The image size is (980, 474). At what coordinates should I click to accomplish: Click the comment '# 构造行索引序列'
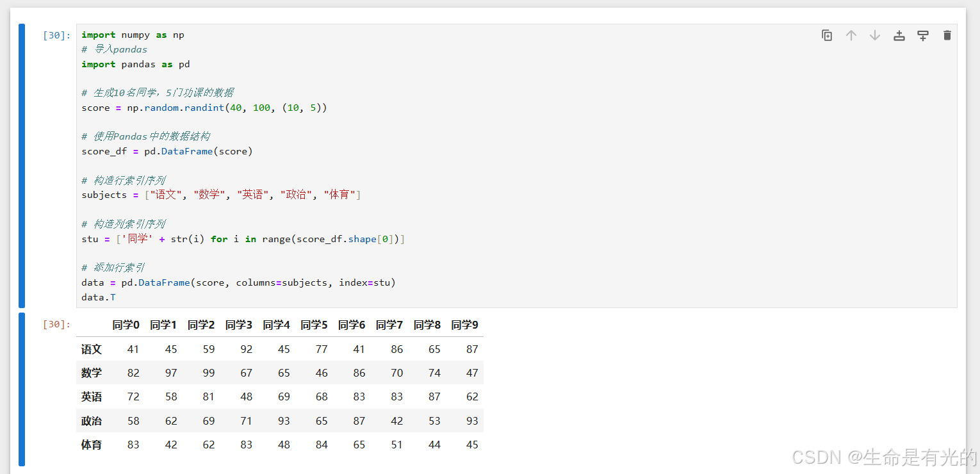click(x=124, y=181)
